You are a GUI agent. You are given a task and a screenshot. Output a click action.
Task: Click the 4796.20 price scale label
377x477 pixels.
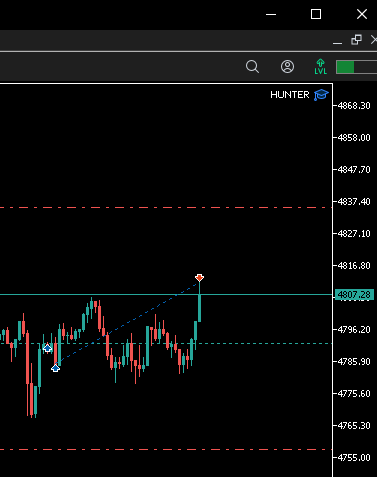tap(354, 330)
